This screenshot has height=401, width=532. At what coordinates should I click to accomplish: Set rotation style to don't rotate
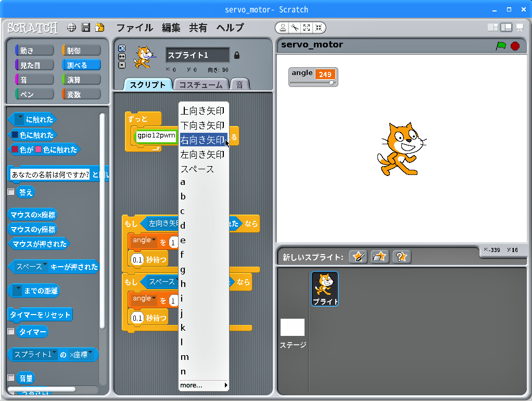tap(122, 65)
